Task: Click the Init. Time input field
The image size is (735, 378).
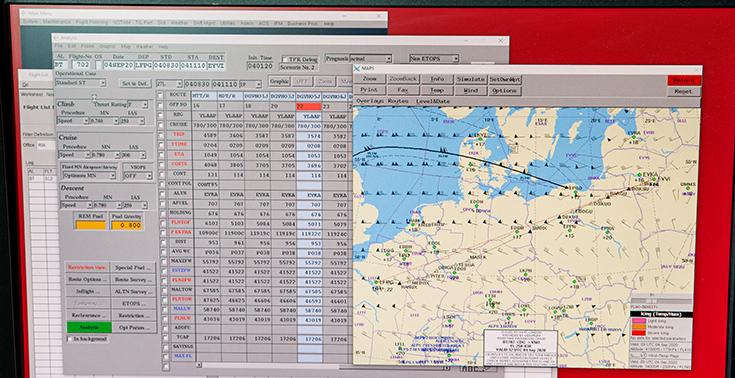Action: point(260,66)
